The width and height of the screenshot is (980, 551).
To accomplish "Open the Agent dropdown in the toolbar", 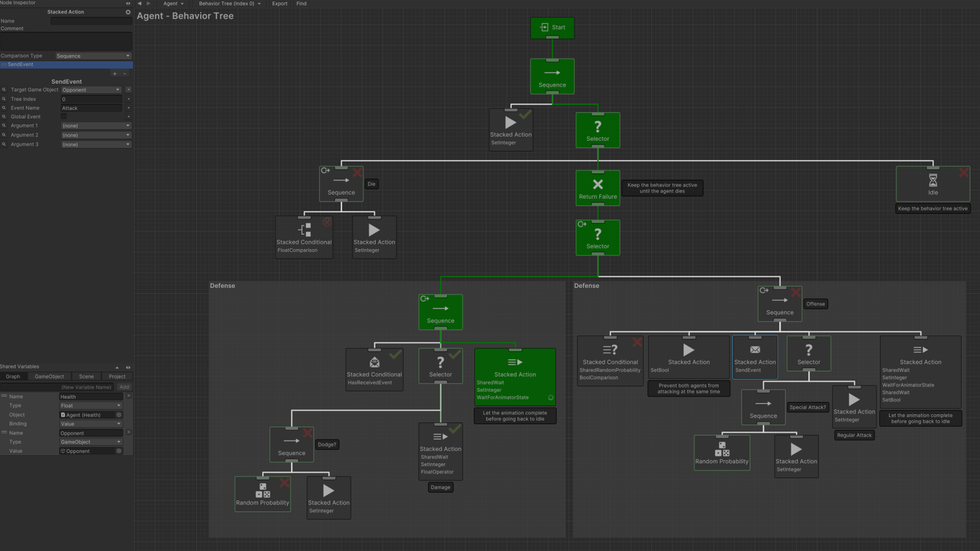I will [x=173, y=3].
